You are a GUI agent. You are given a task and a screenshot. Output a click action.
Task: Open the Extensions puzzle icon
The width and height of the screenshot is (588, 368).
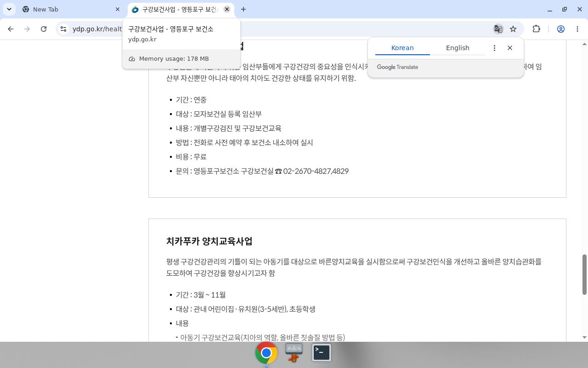[x=536, y=29]
